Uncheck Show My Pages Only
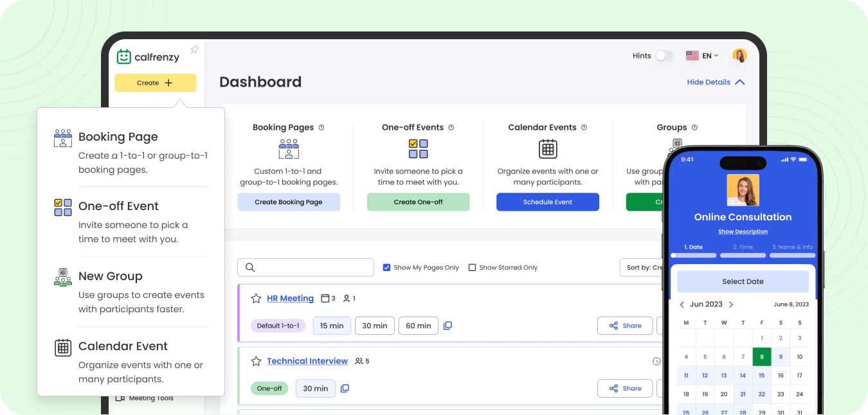The height and width of the screenshot is (415, 868). click(386, 267)
